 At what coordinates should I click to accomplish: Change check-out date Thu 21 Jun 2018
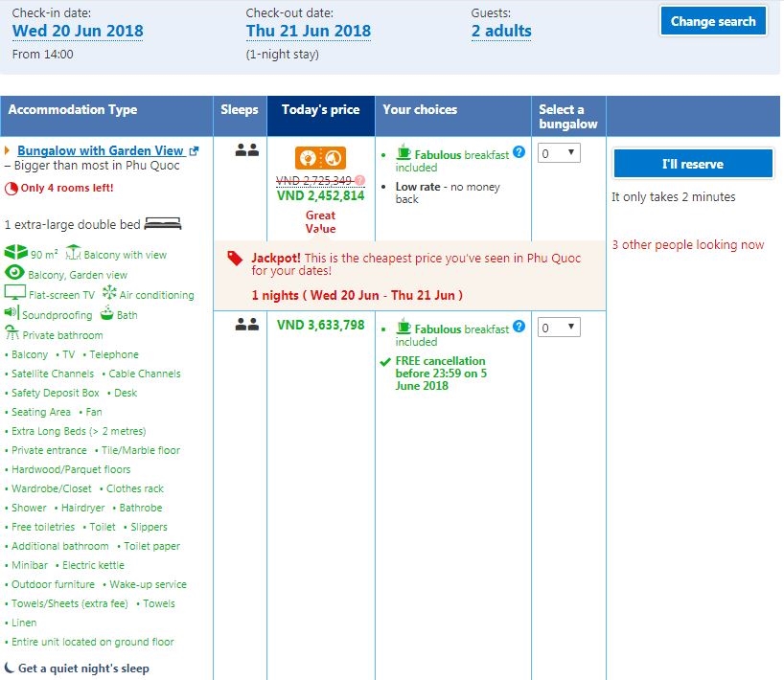click(308, 31)
